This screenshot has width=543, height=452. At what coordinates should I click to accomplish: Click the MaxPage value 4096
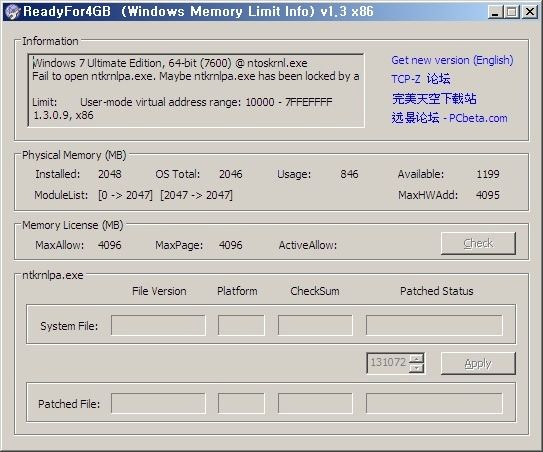[x=231, y=245]
